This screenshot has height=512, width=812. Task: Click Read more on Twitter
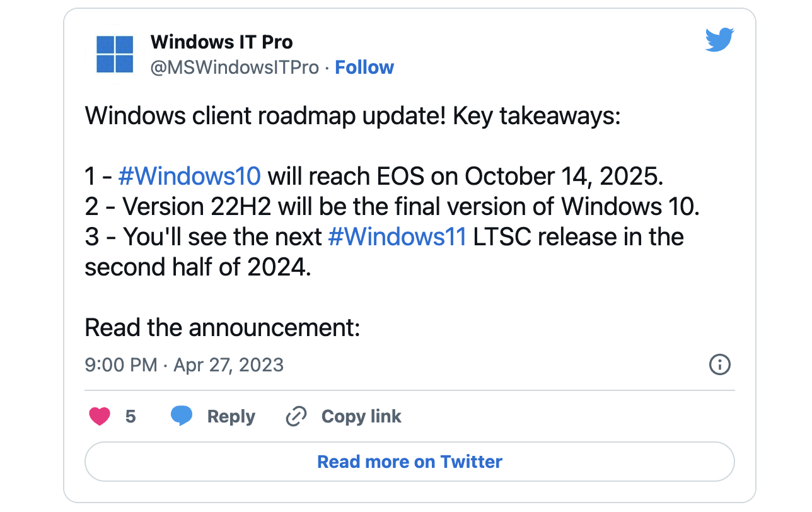click(x=409, y=462)
